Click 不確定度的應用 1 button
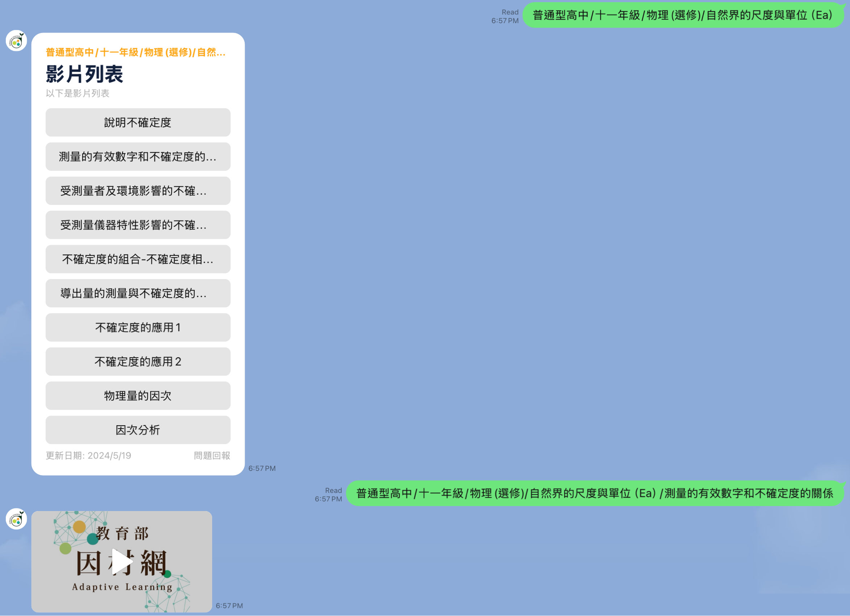This screenshot has height=616, width=850. click(x=138, y=328)
